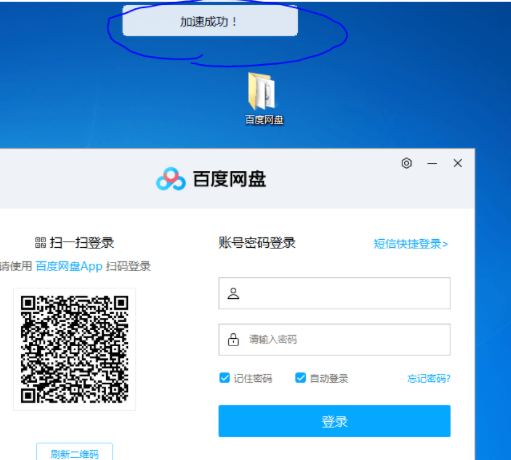Screen dimensions: 511x460
Task: Click the Baidu Netdisk cloud logo
Action: (x=171, y=179)
